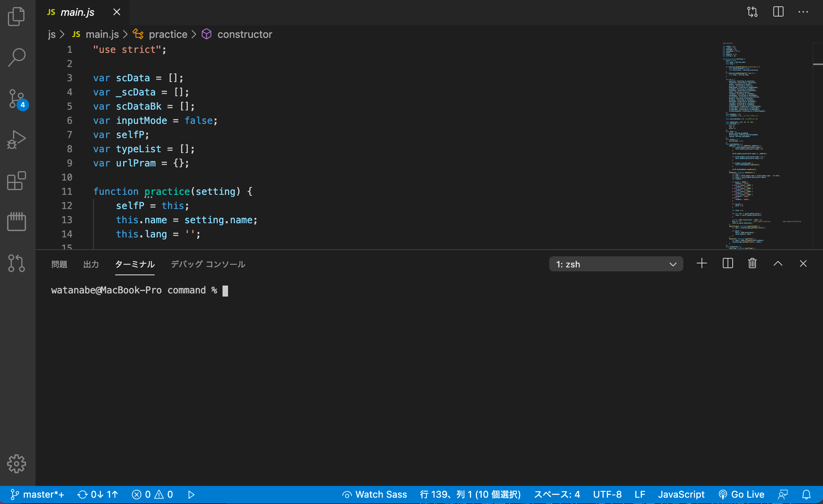Open the editor More Actions ellipsis menu
This screenshot has width=823, height=504.
tap(803, 12)
